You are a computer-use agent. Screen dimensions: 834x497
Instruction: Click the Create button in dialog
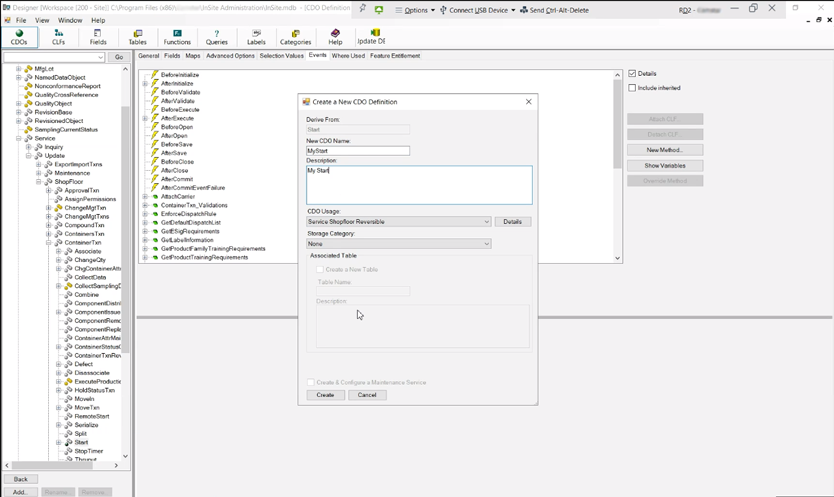tap(325, 395)
